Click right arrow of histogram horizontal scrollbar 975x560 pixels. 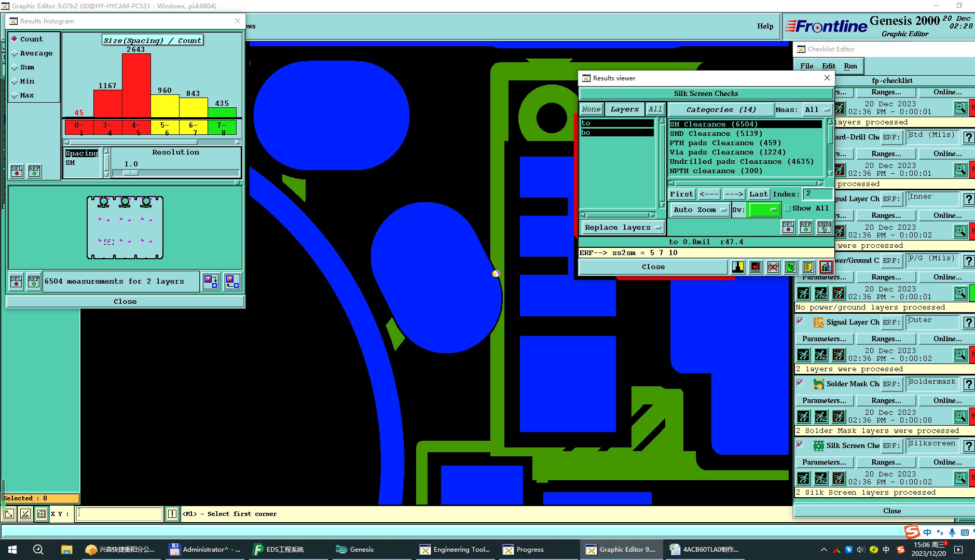coord(238,142)
